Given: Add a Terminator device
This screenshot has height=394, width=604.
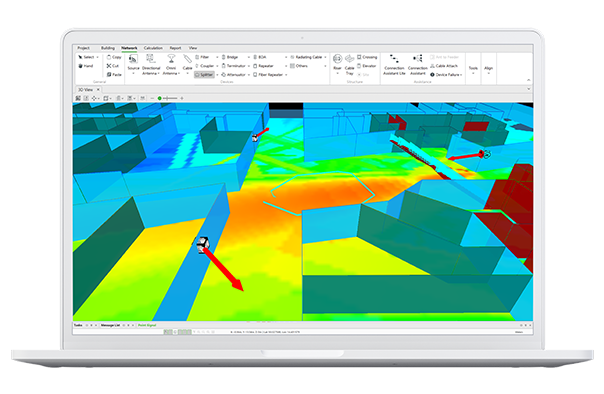Looking at the screenshot, I should tap(233, 66).
